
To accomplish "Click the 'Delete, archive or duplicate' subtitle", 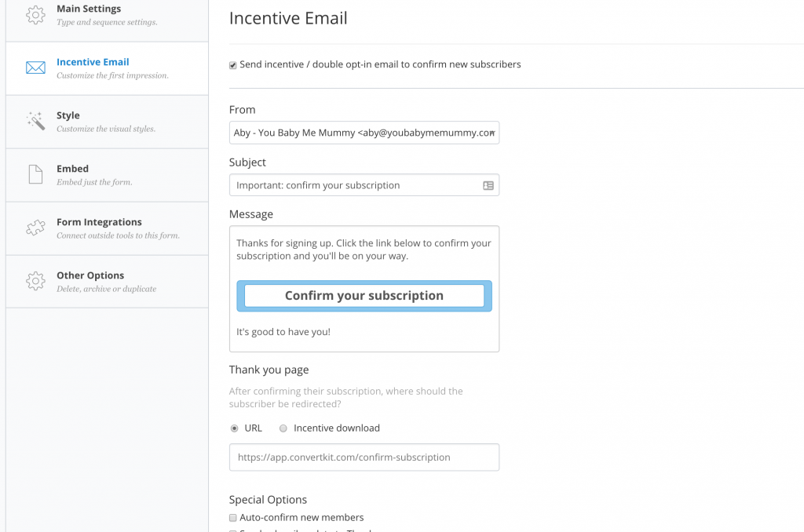I will [x=106, y=289].
